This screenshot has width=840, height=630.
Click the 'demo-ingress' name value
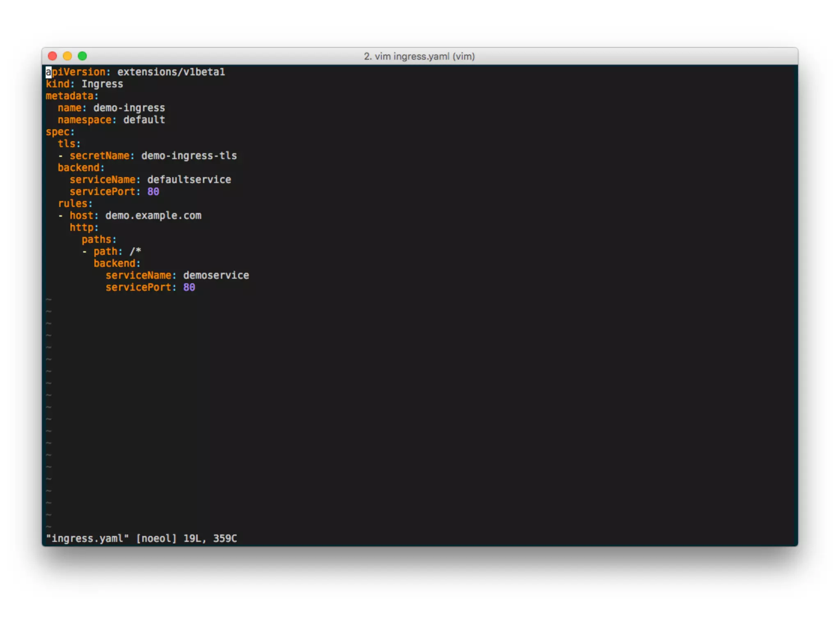pyautogui.click(x=129, y=108)
